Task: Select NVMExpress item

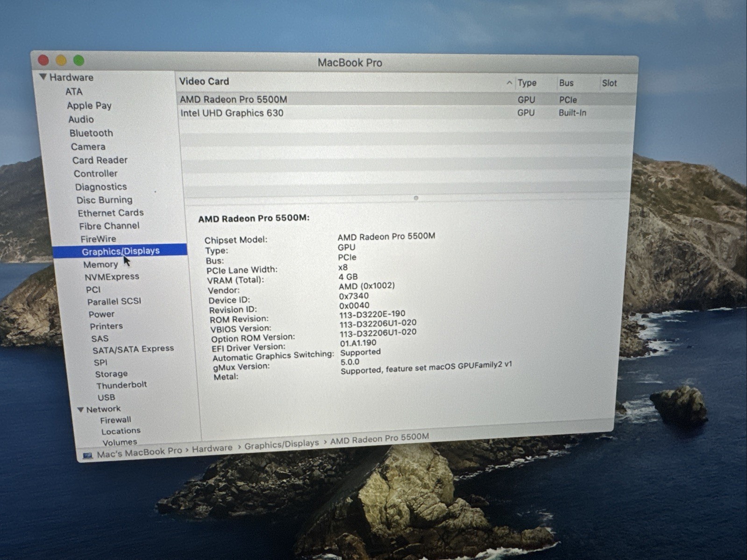Action: coord(112,276)
